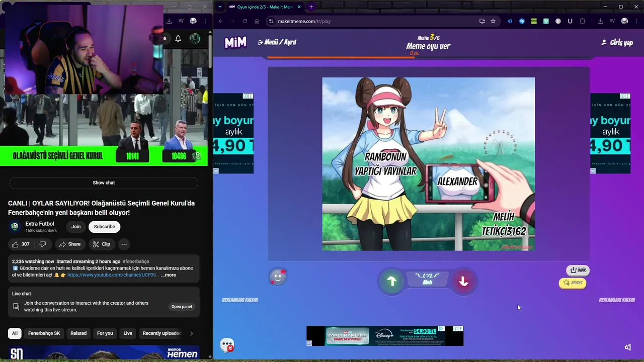The width and height of the screenshot is (644, 362).
Task: Open downloads in YouTube browser window
Action: click(x=169, y=21)
